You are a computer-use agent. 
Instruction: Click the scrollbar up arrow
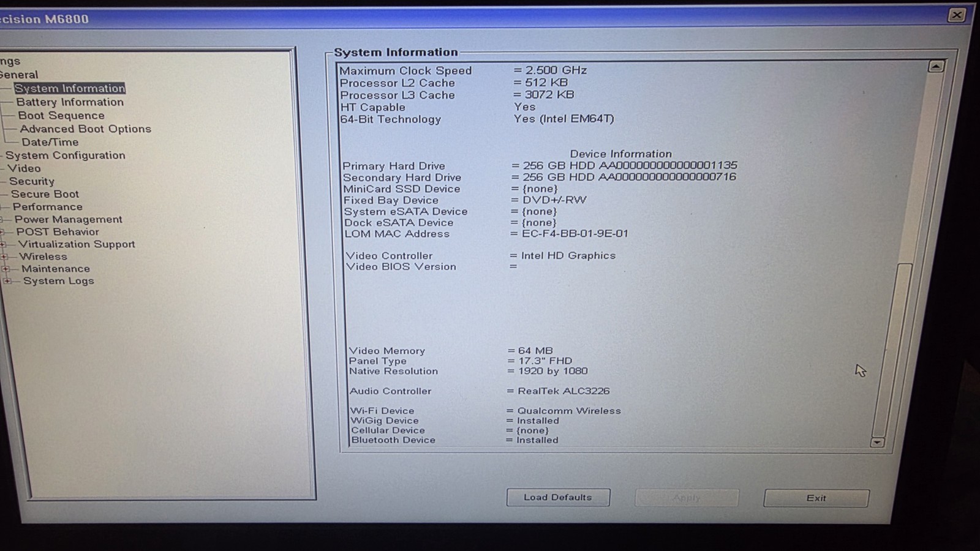coord(935,66)
